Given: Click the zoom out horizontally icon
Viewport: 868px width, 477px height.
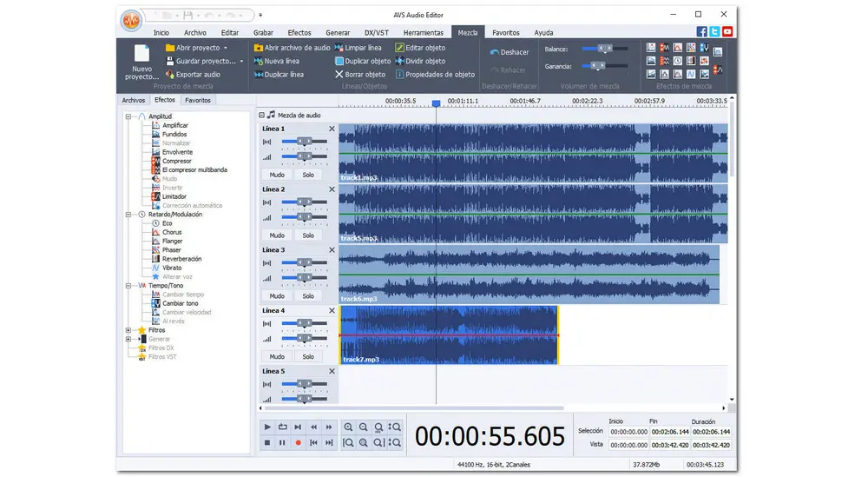Looking at the screenshot, I should pos(363,427).
